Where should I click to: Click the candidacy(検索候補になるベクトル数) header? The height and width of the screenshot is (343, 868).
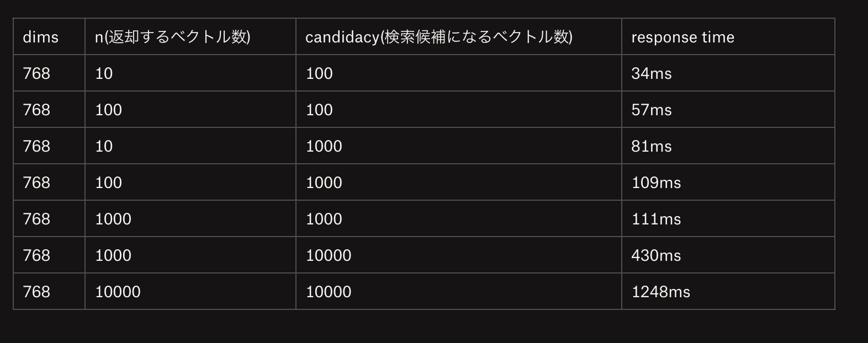459,37
